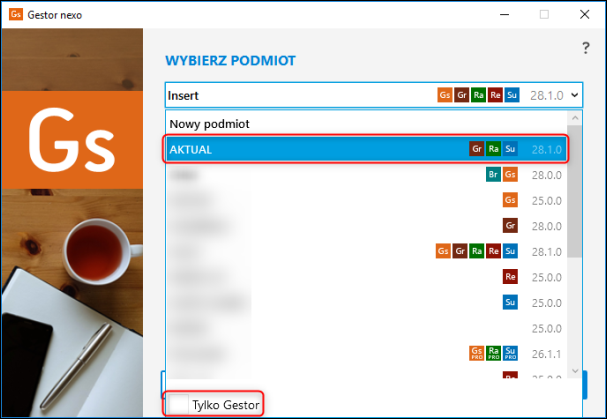The image size is (607, 419).
Task: Close the Gestor nexo window
Action: (585, 15)
